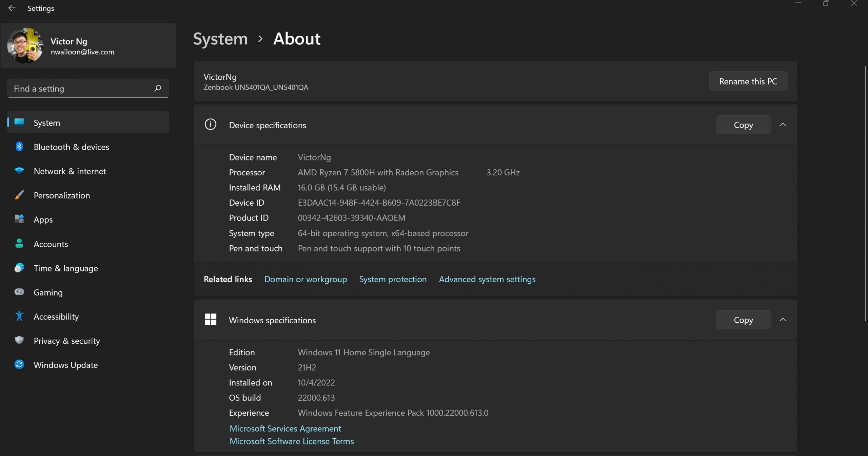Open Accessibility settings
Viewport: 868px width, 456px height.
click(56, 317)
